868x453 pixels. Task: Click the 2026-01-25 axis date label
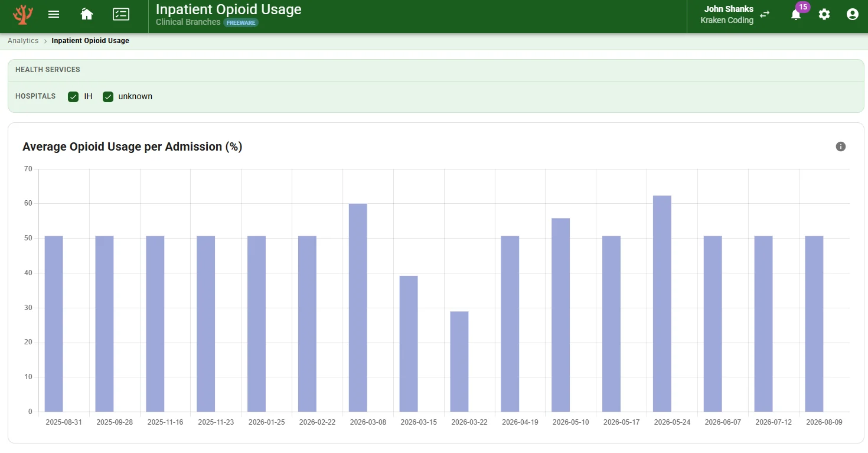click(x=266, y=422)
